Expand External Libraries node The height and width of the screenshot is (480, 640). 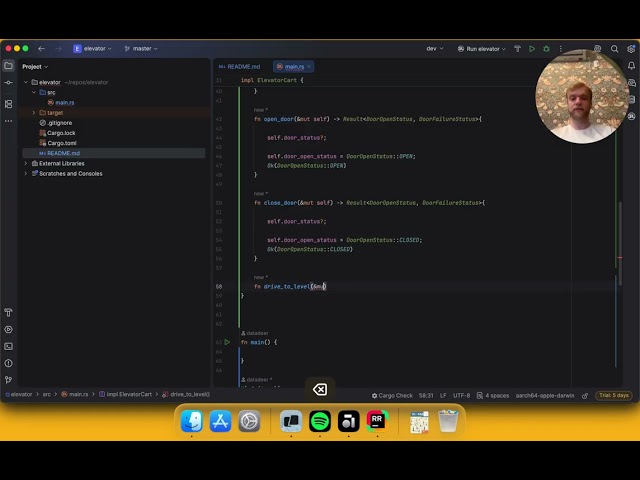26,163
